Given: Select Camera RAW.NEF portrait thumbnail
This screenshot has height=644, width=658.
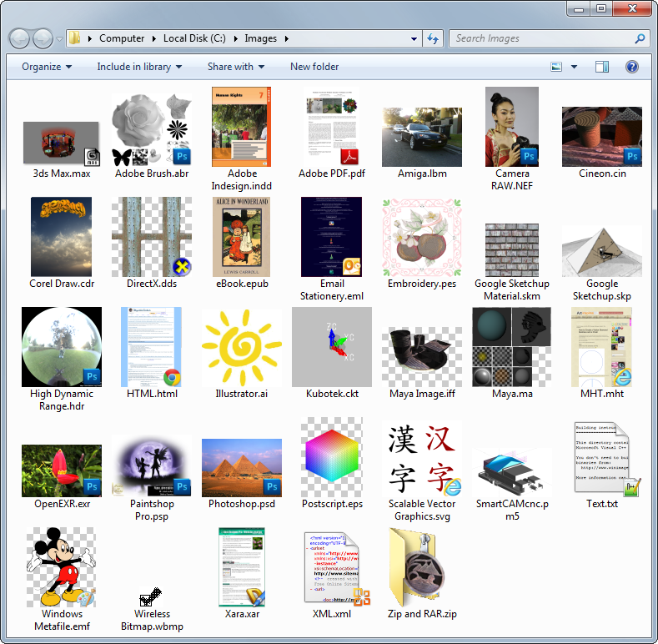Looking at the screenshot, I should [x=512, y=127].
